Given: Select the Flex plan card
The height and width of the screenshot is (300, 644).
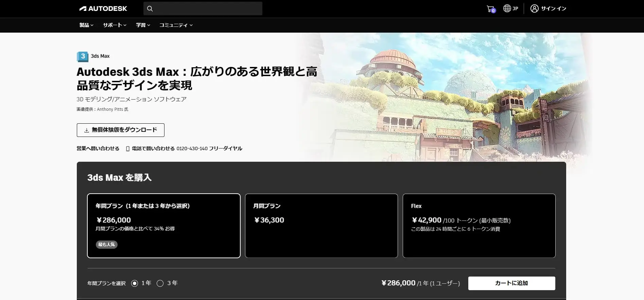Looking at the screenshot, I should (479, 226).
